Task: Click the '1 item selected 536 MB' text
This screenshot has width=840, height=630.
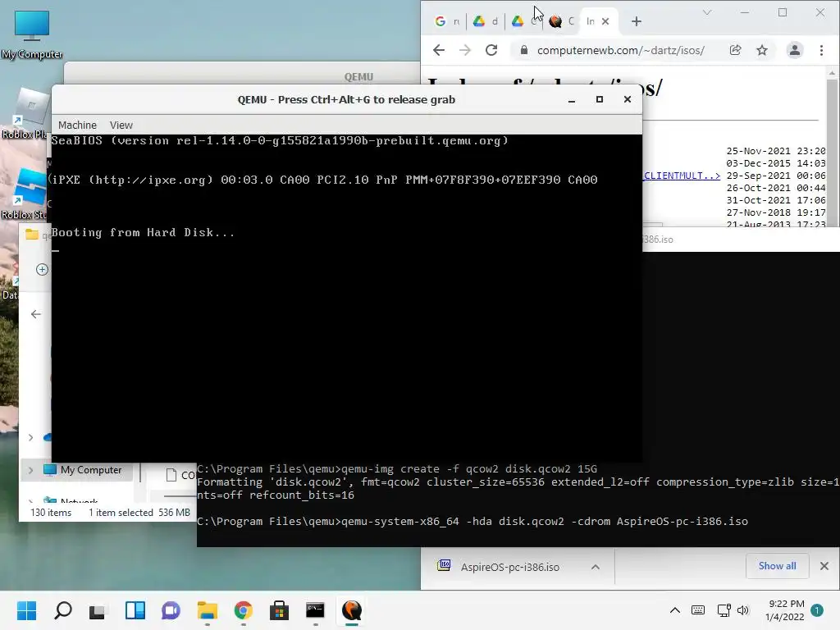Action: tap(139, 513)
